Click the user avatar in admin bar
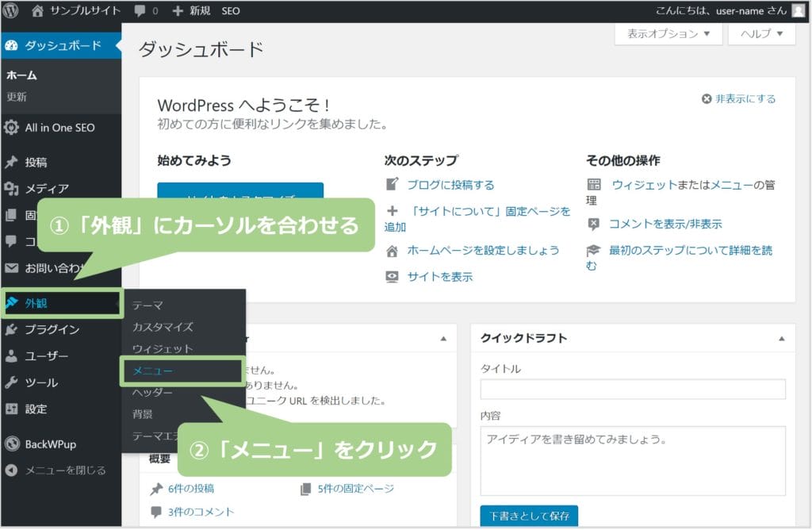The width and height of the screenshot is (812, 530). click(799, 10)
